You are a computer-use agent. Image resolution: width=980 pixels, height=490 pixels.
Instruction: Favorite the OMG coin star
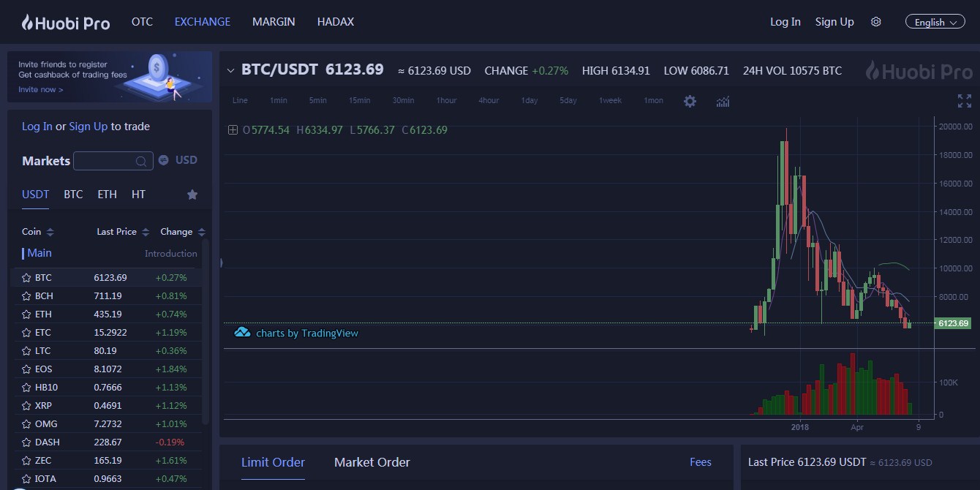coord(26,424)
